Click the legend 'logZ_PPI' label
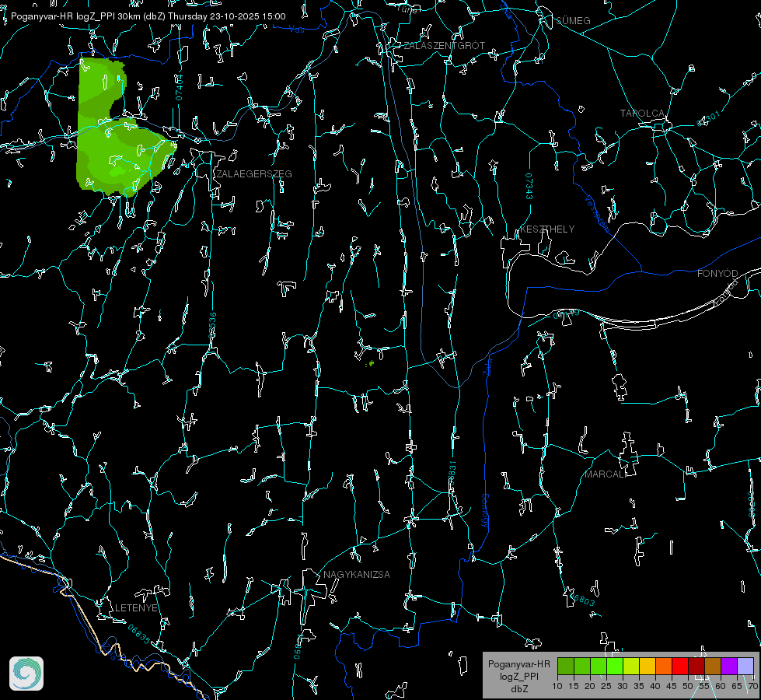 click(x=518, y=677)
